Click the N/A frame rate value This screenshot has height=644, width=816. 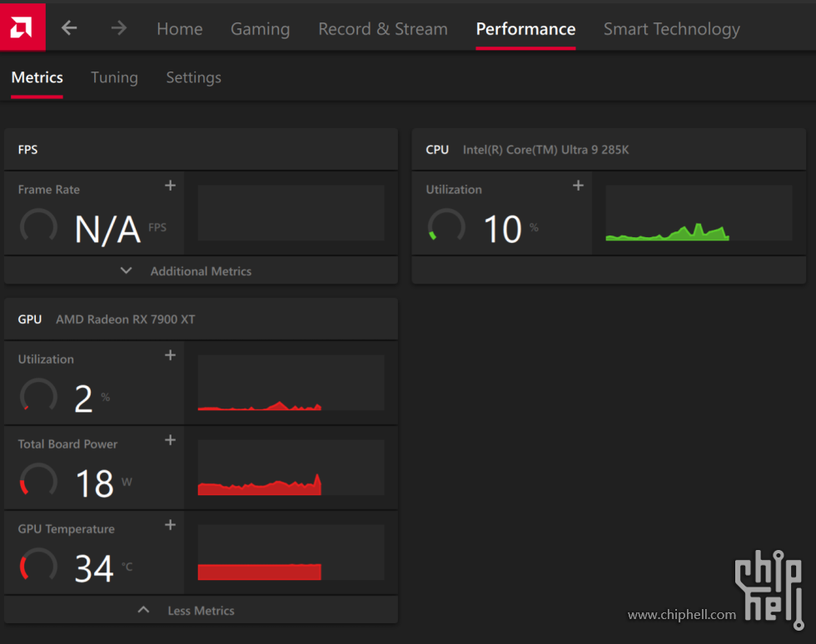click(107, 230)
